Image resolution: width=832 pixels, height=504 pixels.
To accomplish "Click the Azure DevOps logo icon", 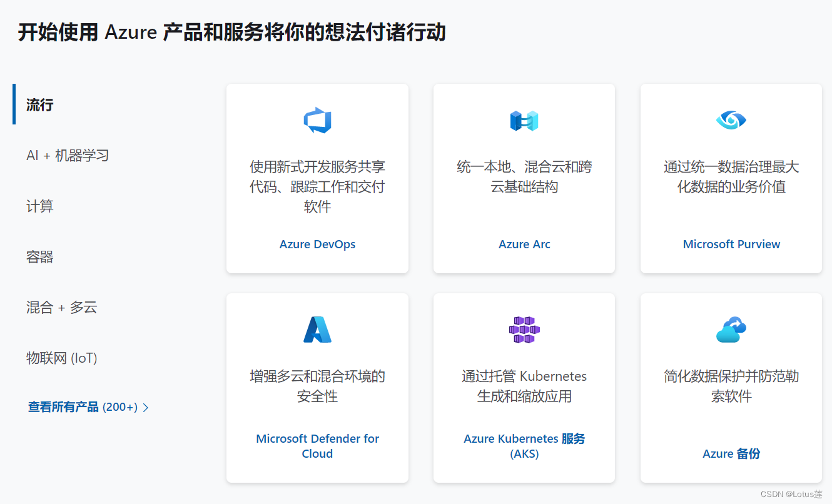I will point(317,121).
